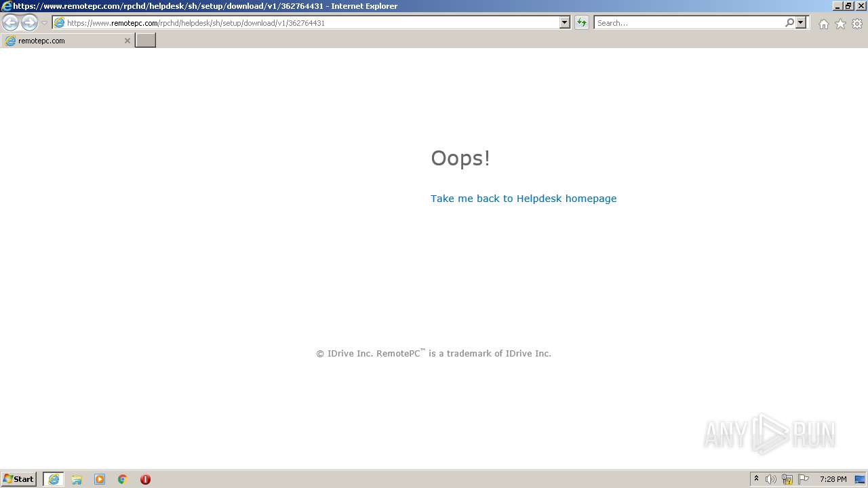Click the 7:28 PM clock
Viewport: 868px width, 488px height.
833,479
